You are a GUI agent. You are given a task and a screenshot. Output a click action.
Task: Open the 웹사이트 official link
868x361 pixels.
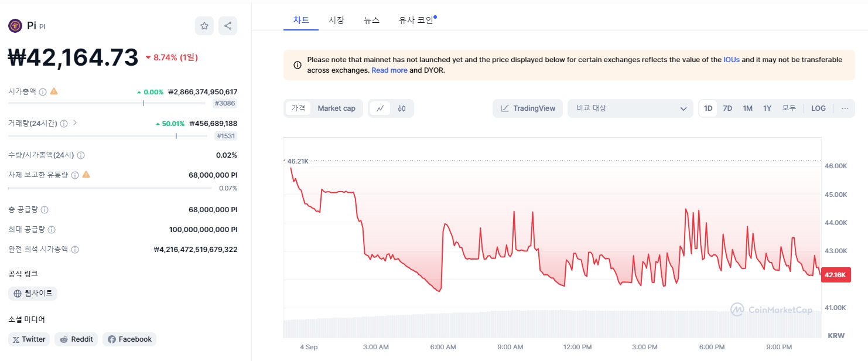33,294
